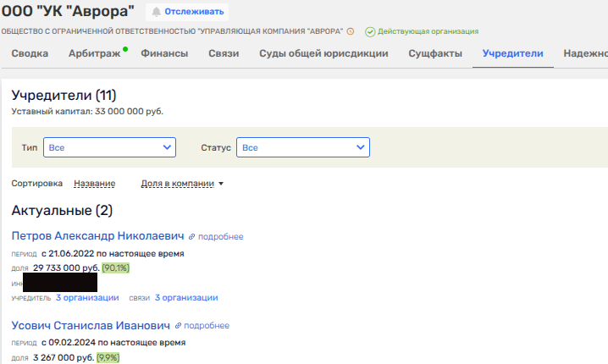Image resolution: width=608 pixels, height=364 pixels.
Task: Open the Финансы tab
Action: tap(163, 54)
